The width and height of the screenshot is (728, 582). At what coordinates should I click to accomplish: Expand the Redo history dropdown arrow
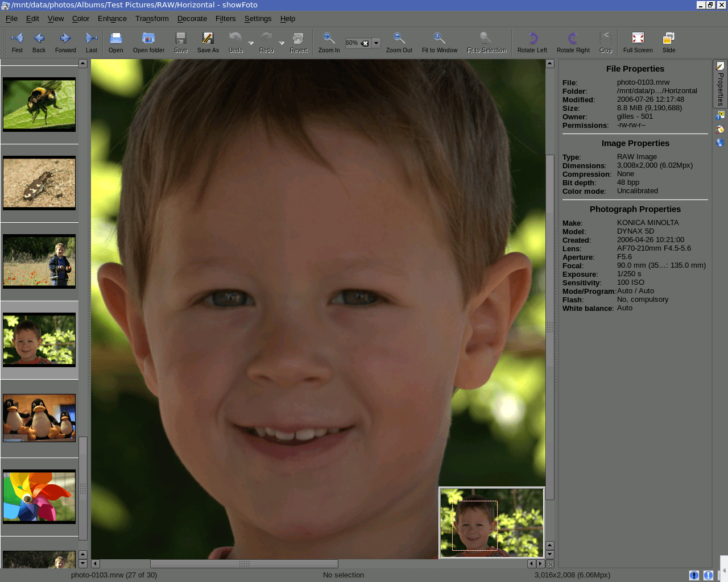(x=282, y=43)
